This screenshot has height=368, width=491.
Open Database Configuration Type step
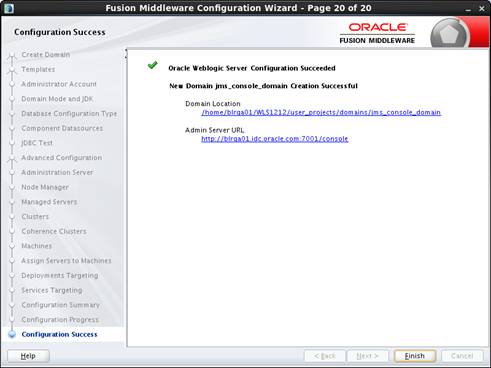click(69, 113)
